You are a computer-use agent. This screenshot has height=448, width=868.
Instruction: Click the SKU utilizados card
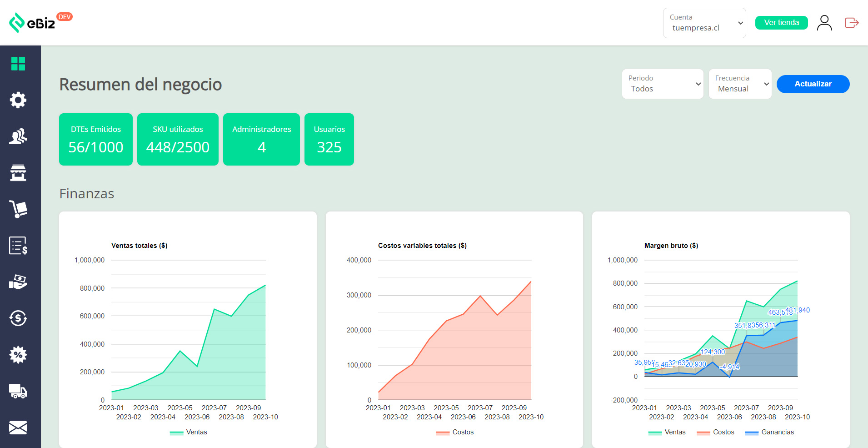[x=178, y=139]
